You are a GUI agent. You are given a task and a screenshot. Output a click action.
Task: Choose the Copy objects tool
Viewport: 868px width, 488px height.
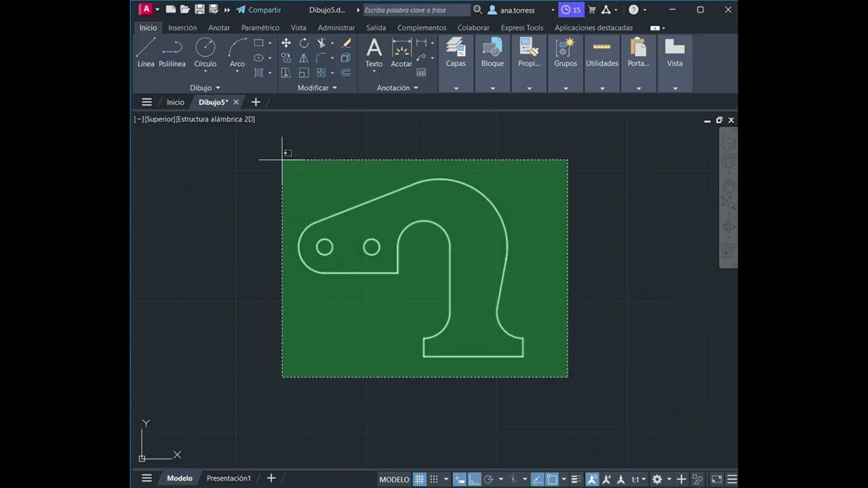click(x=286, y=58)
